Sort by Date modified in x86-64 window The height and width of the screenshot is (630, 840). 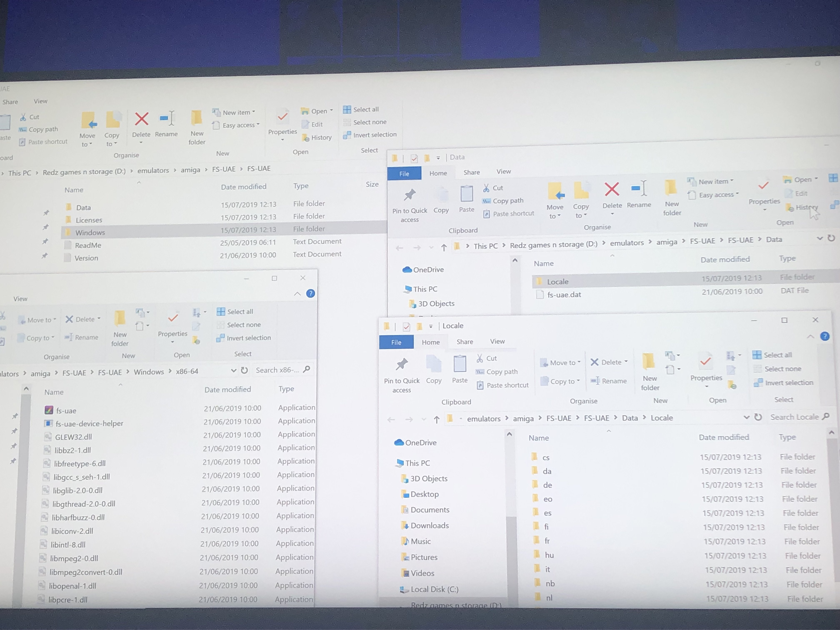tap(227, 389)
